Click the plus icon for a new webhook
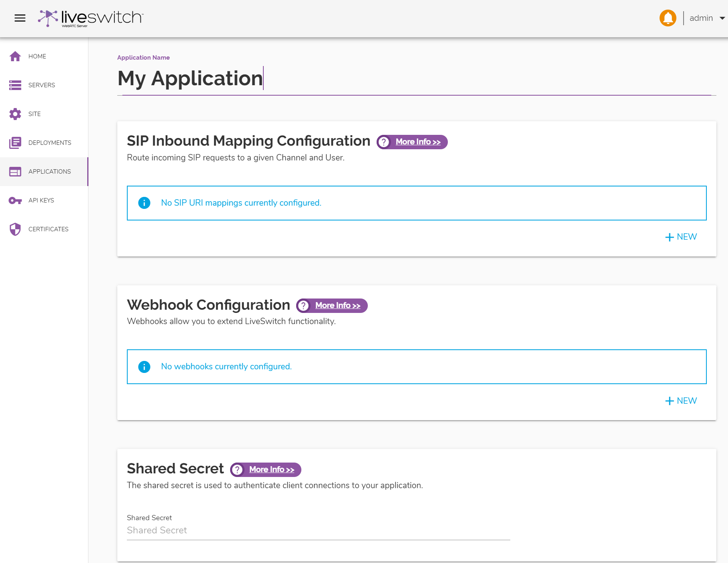 pyautogui.click(x=669, y=401)
